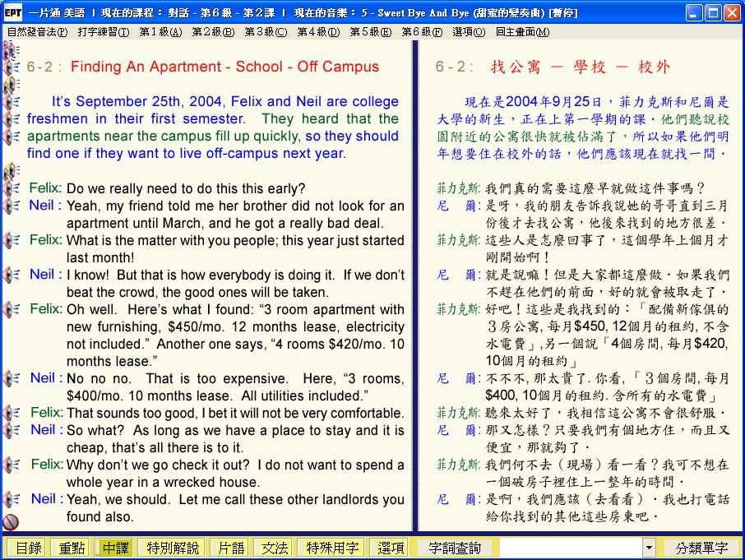Screen dimensions: 745x560
Task: Play Felix's "Oh well" line audio
Action: pyautogui.click(x=12, y=309)
